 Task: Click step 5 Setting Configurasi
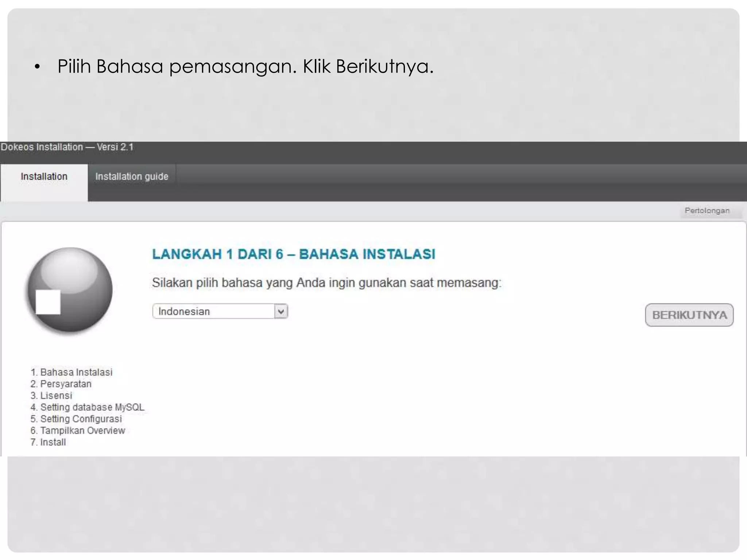coord(76,419)
